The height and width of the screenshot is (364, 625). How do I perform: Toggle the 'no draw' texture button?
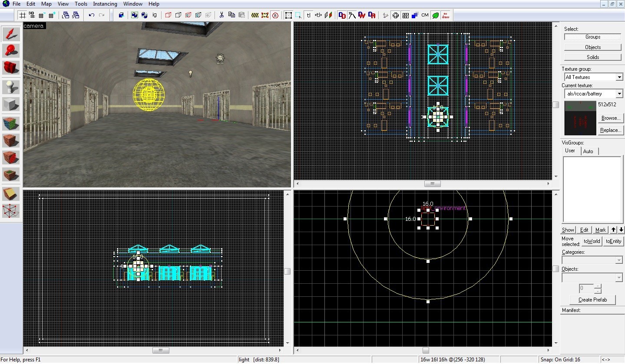446,15
